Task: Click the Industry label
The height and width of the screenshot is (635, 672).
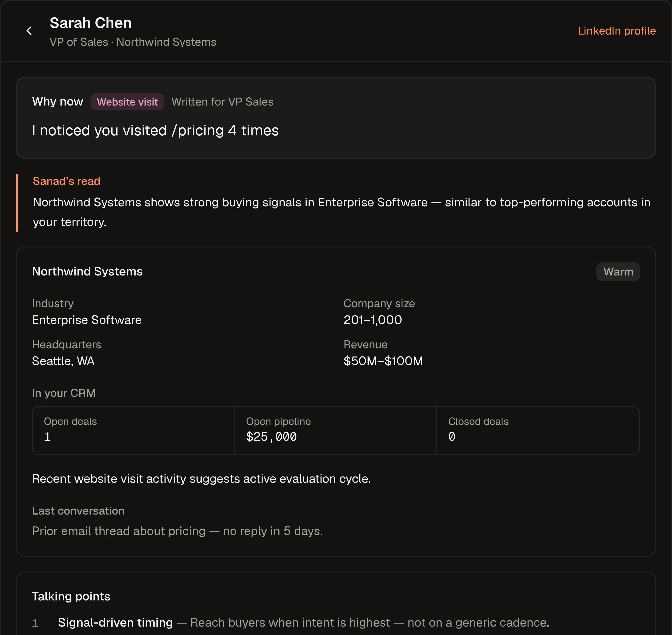Action: 53,303
